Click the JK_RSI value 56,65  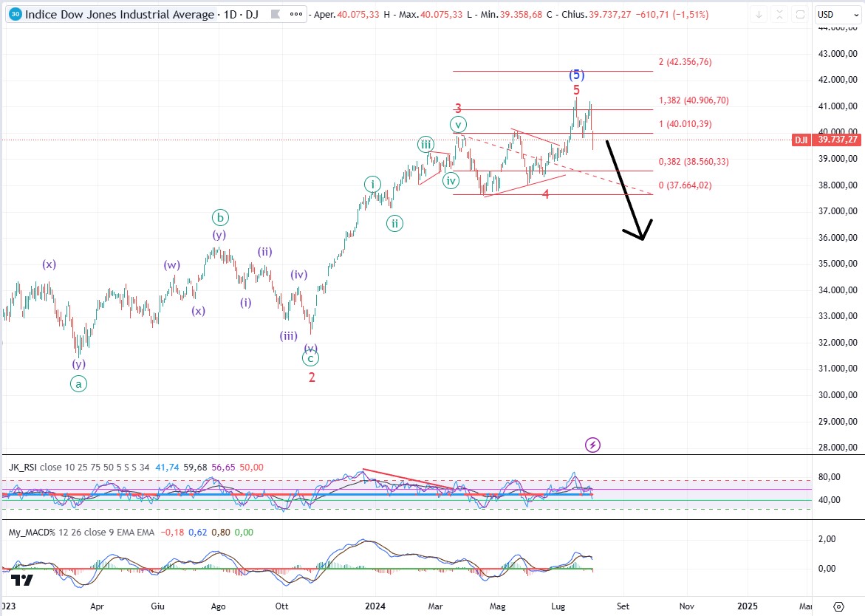[223, 467]
